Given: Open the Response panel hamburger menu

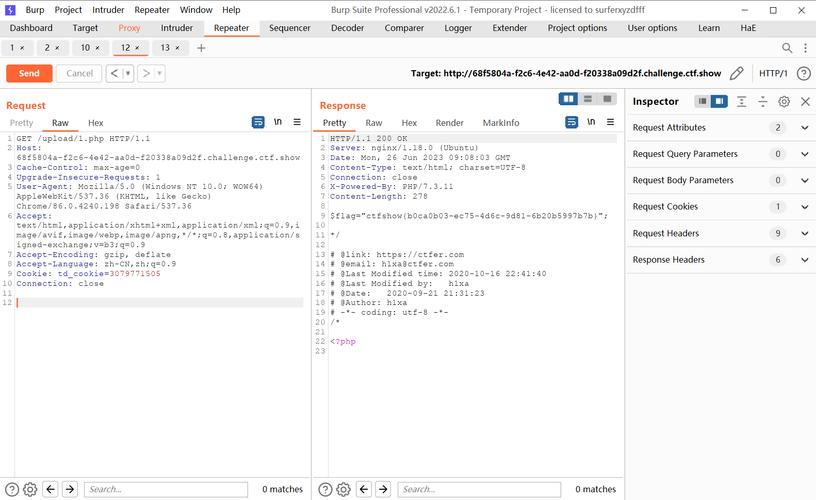Looking at the screenshot, I should (x=610, y=122).
